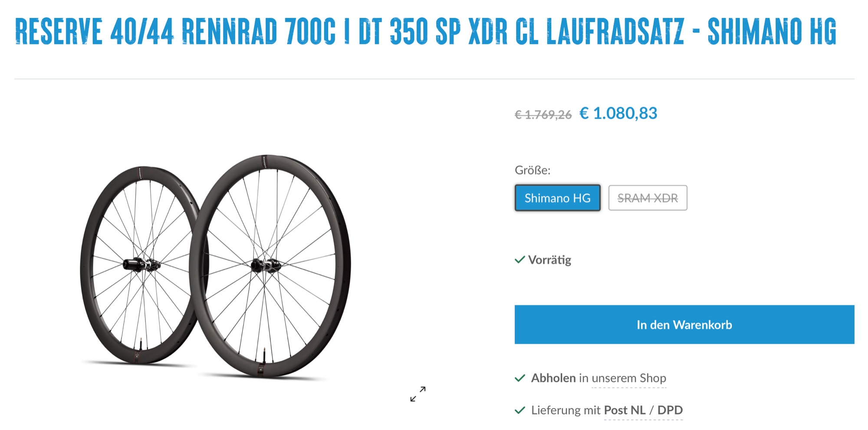Click the struck-through price € 1.769,26

[x=543, y=115]
